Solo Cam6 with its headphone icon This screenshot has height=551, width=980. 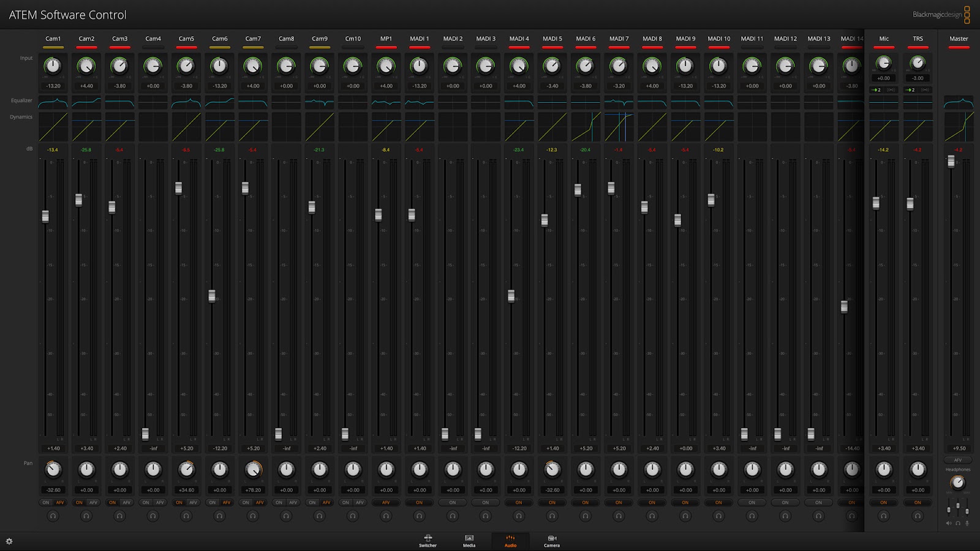(x=219, y=516)
